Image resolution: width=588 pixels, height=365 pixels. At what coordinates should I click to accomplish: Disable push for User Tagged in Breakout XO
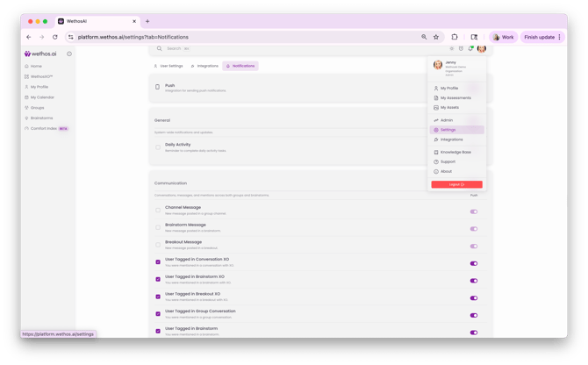pyautogui.click(x=474, y=298)
